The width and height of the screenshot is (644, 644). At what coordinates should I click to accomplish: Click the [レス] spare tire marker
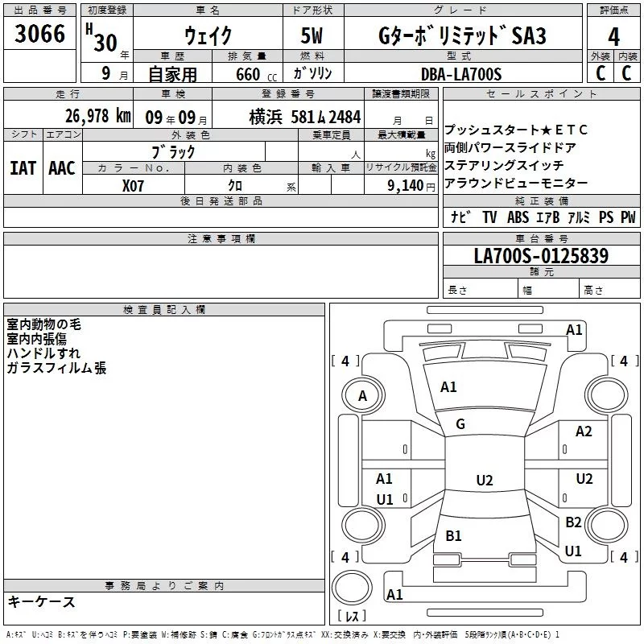point(353,616)
